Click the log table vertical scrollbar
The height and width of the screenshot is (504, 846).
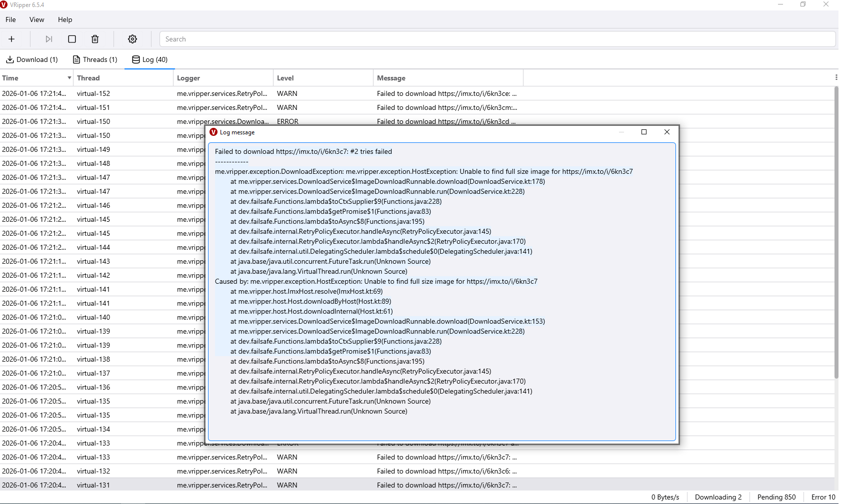[x=836, y=233]
